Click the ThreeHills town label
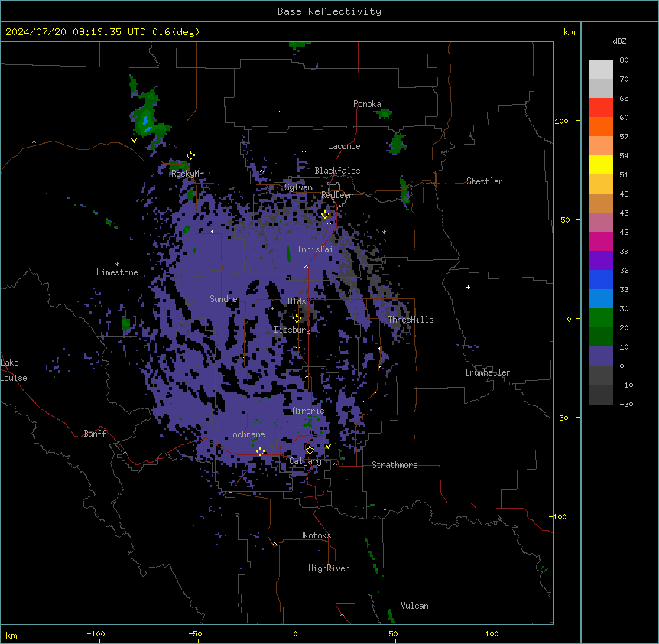This screenshot has width=659, height=644. coord(411,320)
